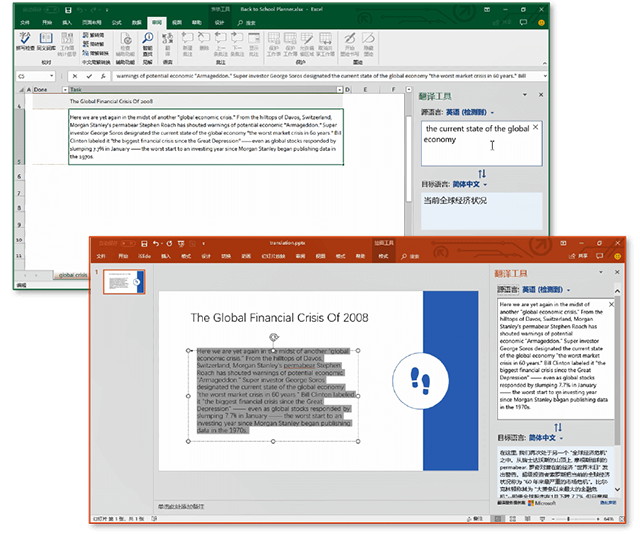
Task: Click the Undo arrow in PowerPoint's quick access toolbar
Action: pyautogui.click(x=156, y=243)
